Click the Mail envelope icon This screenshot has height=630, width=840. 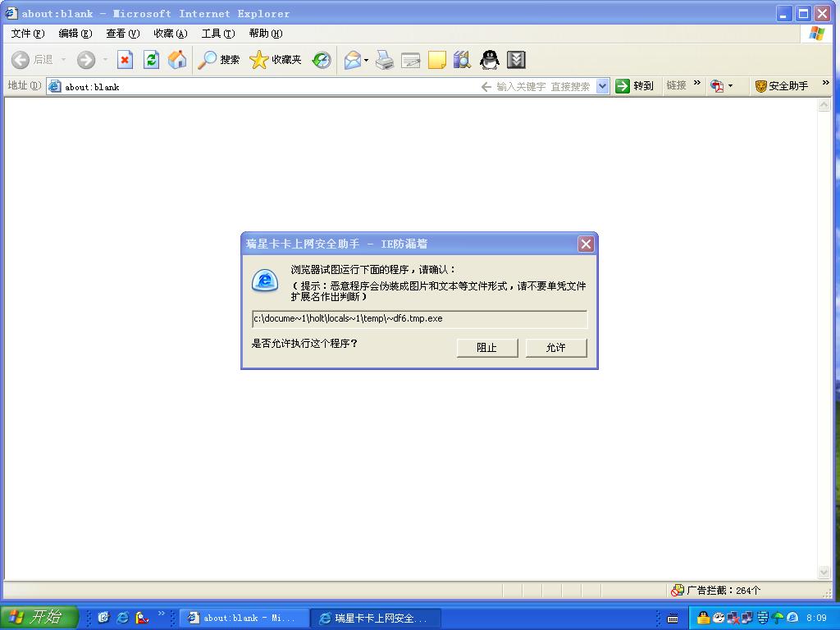pyautogui.click(x=353, y=59)
